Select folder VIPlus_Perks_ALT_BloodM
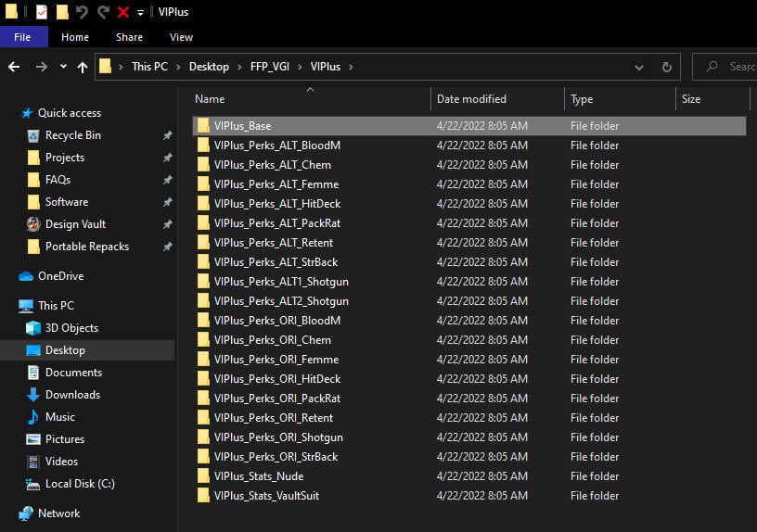The width and height of the screenshot is (757, 532). (x=277, y=146)
